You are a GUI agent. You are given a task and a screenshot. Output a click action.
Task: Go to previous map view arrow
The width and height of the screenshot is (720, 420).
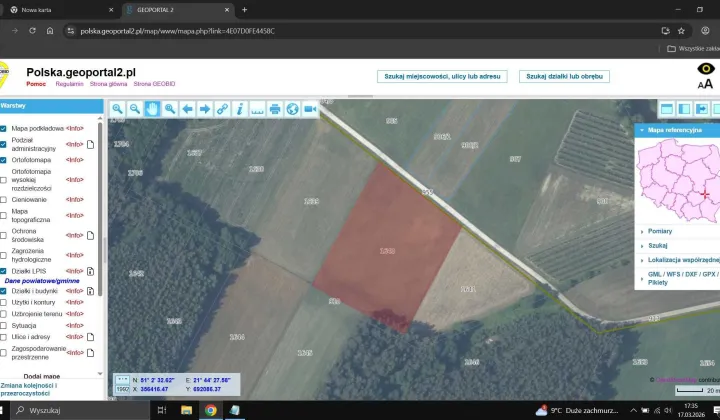187,109
